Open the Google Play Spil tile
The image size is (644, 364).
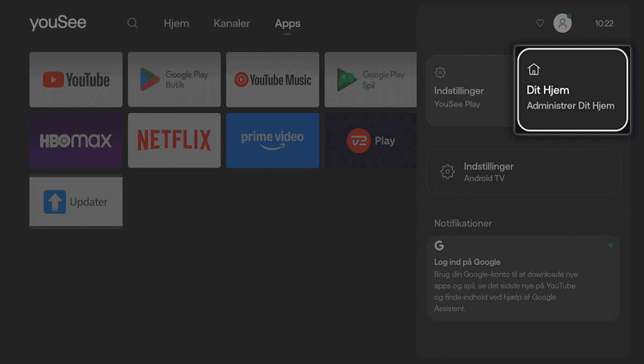click(370, 79)
